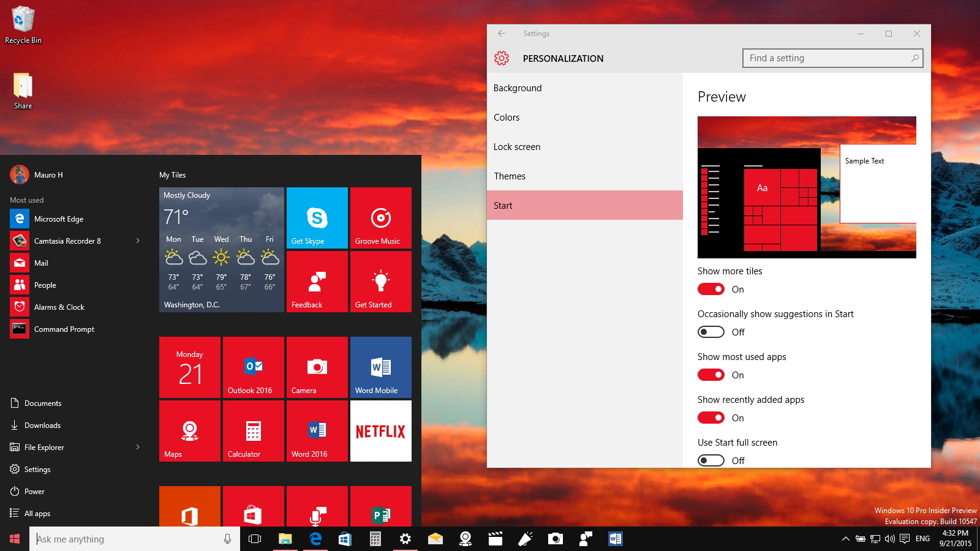Screen dimensions: 980x551
Task: Disable Show more tiles
Action: tap(711, 289)
